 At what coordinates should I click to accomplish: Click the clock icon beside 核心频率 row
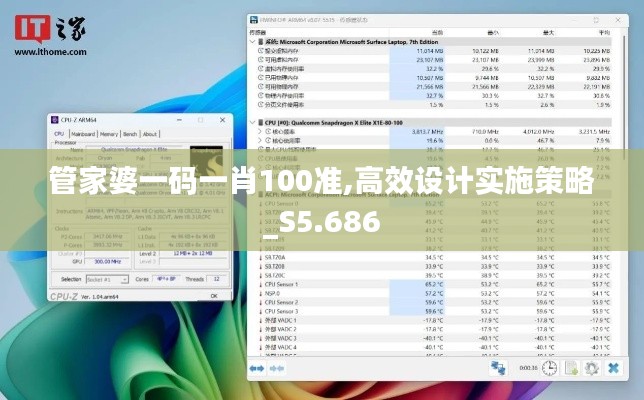[x=268, y=131]
